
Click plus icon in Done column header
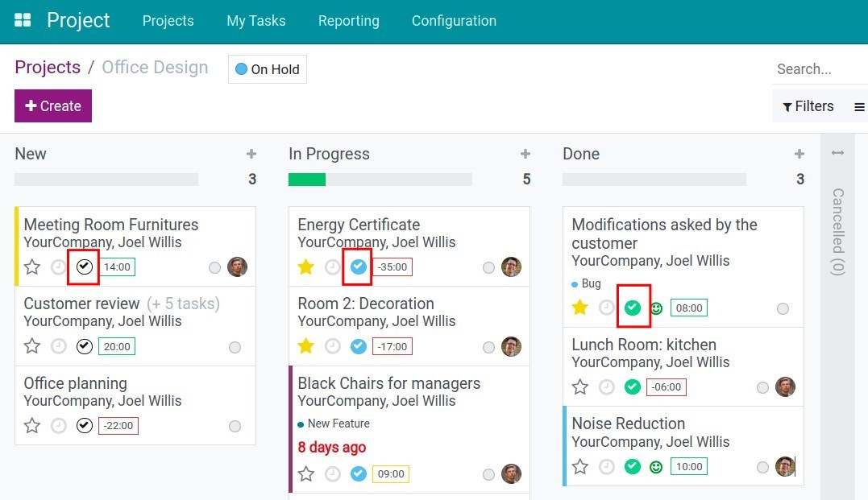click(x=799, y=154)
